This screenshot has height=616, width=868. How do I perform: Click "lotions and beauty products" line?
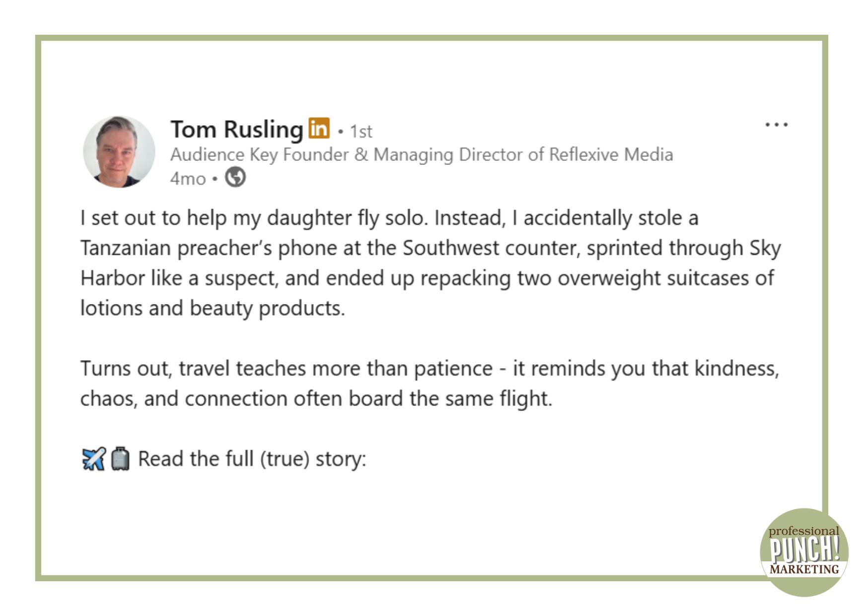pyautogui.click(x=213, y=308)
